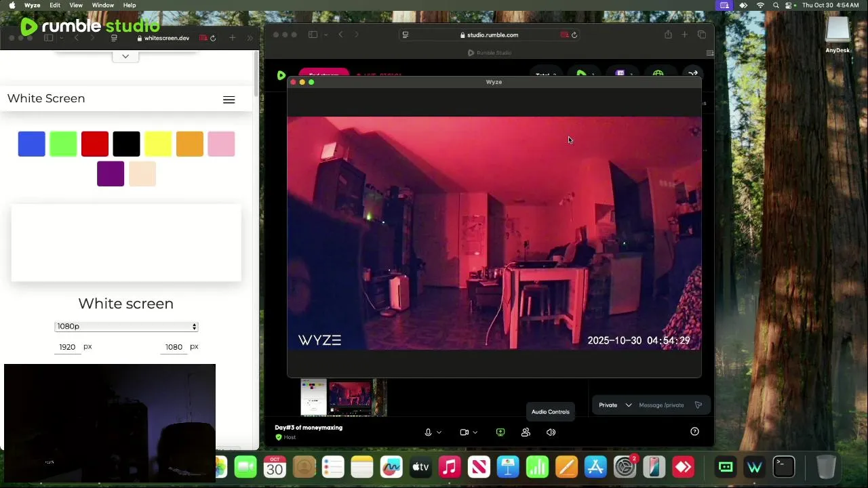Choose the purple color swatch

click(x=111, y=174)
